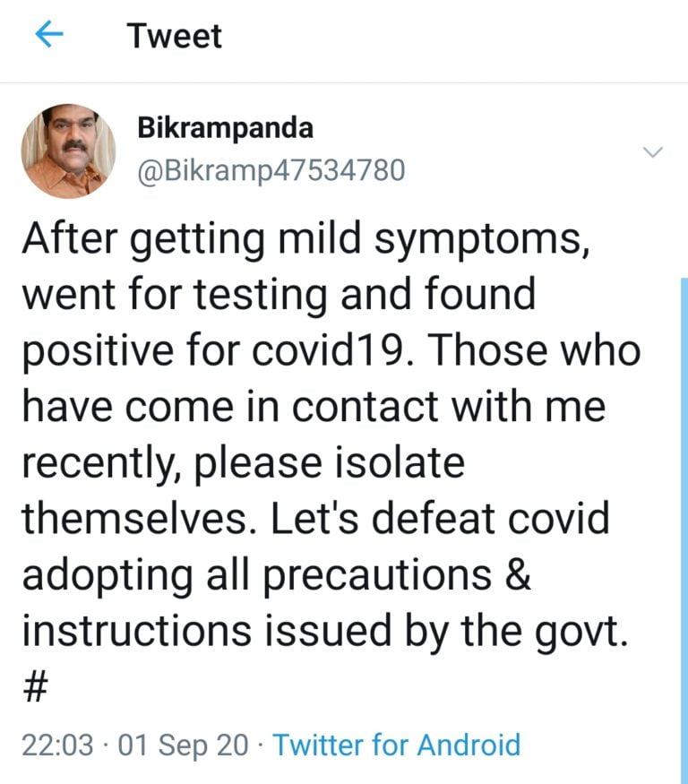Click the display name Bikrampanda
Image resolution: width=688 pixels, height=784 pixels.
click(x=225, y=128)
